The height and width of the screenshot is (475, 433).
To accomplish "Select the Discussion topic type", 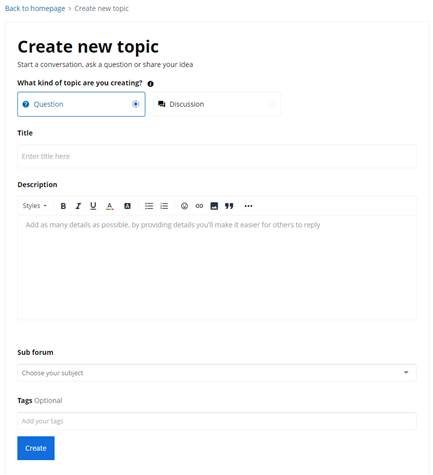I will pos(217,104).
